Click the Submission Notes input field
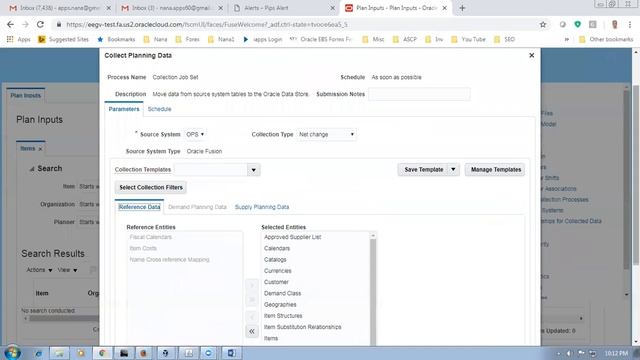Screen dimensions: 640x360 point(419,94)
